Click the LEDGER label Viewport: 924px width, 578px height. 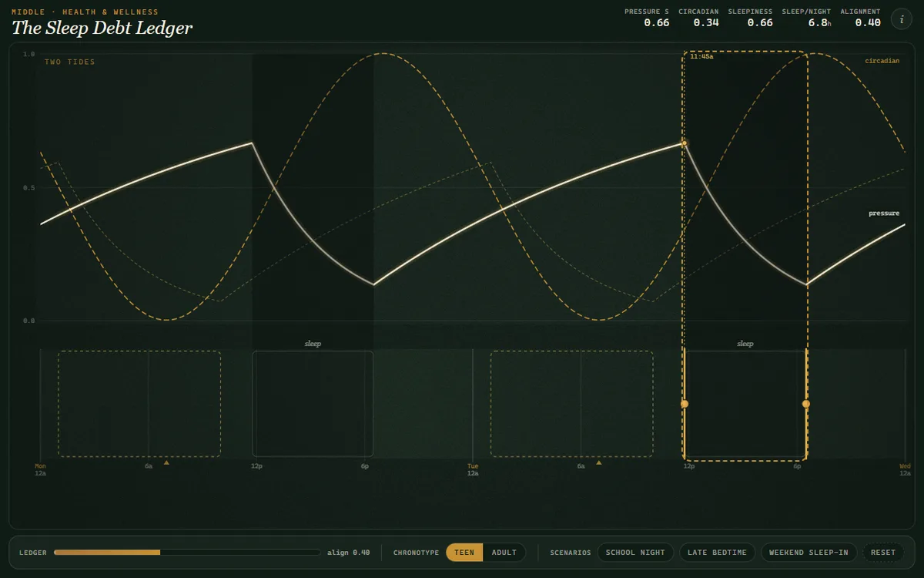[x=33, y=553]
